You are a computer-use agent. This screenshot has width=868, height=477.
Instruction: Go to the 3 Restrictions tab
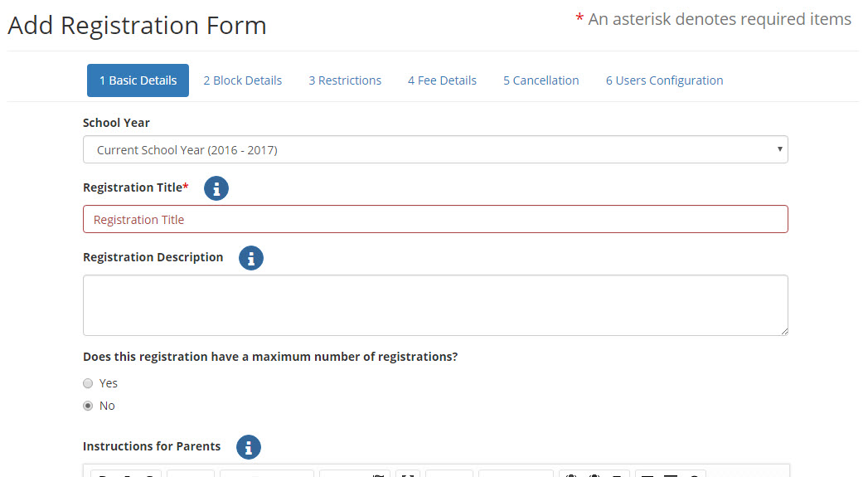coord(345,80)
